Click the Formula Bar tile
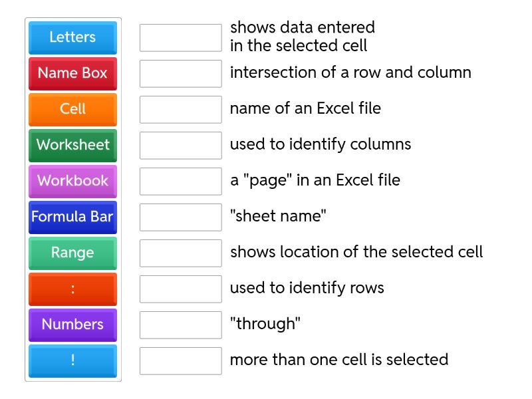Image resolution: width=532 pixels, height=399 pixels. (x=72, y=217)
